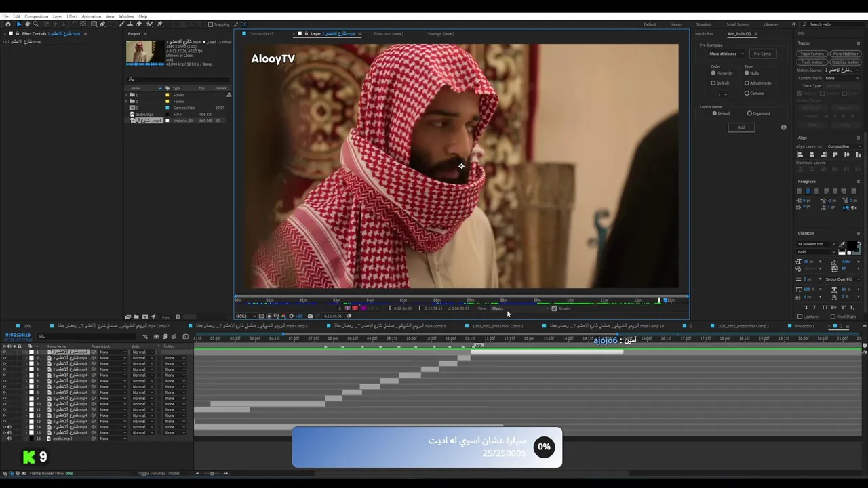Switch to the Small Screen workspace
Viewport: 868px width, 488px height.
point(737,24)
